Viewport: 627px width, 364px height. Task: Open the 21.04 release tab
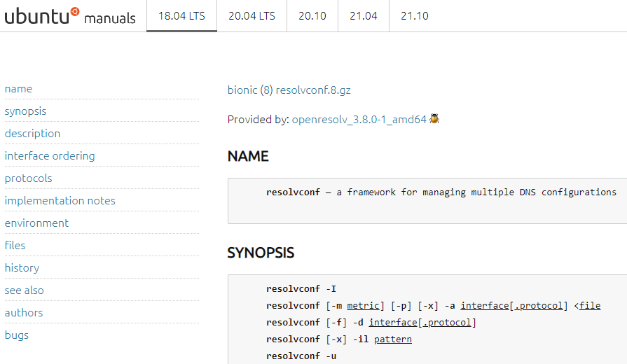tap(364, 16)
